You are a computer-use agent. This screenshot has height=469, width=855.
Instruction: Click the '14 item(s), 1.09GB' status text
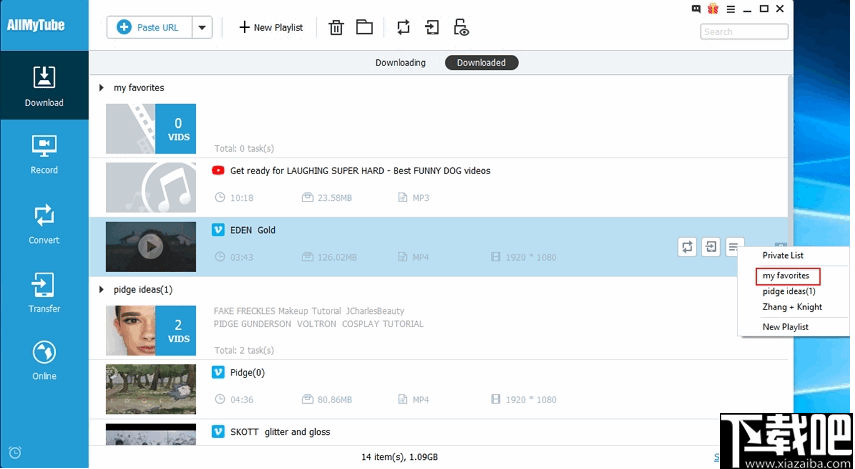(400, 457)
